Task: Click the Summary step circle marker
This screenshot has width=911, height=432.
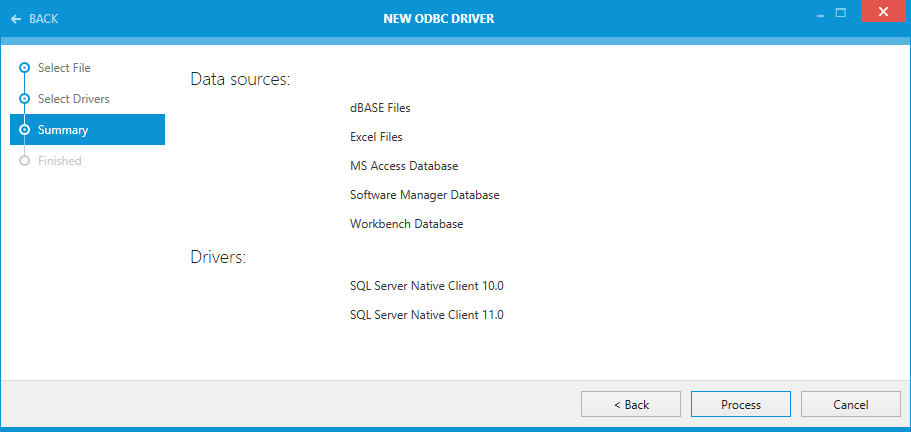Action: pos(24,130)
